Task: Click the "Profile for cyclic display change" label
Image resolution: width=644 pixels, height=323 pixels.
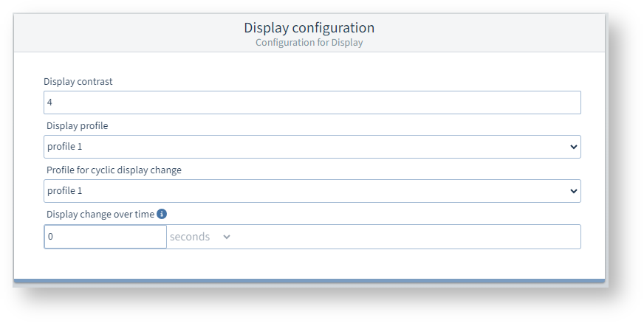Action: pyautogui.click(x=114, y=170)
